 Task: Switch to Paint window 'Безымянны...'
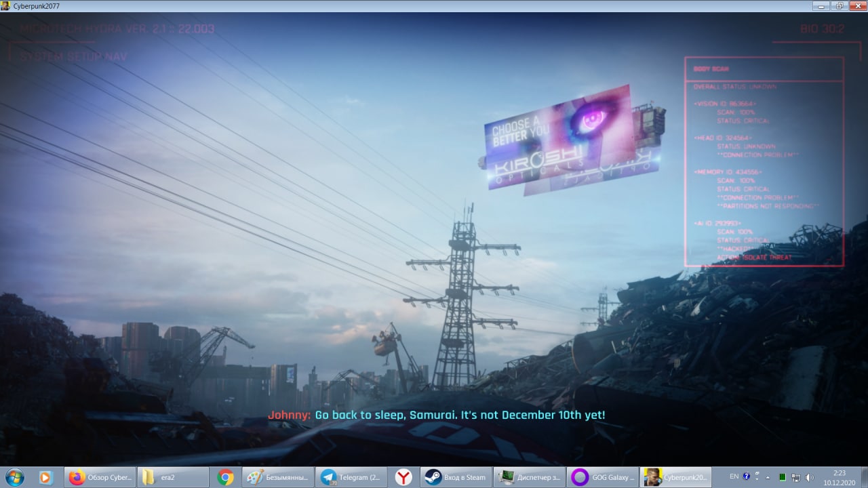[279, 477]
